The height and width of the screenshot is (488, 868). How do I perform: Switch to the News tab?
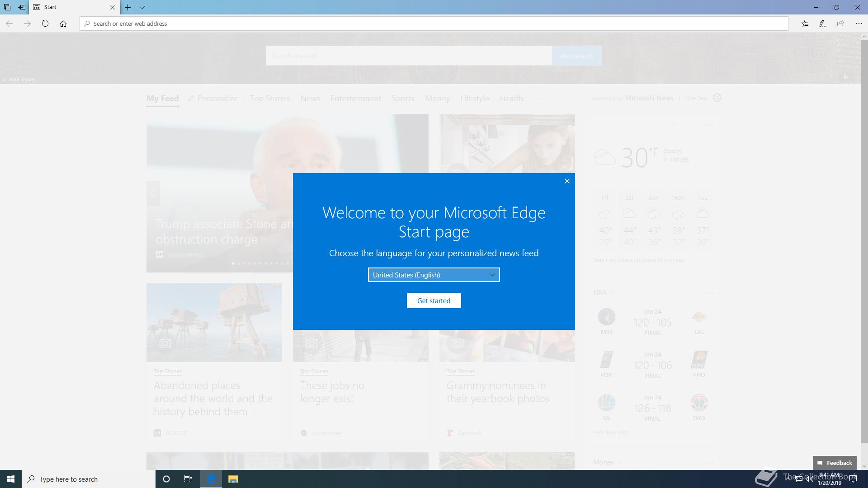(310, 99)
